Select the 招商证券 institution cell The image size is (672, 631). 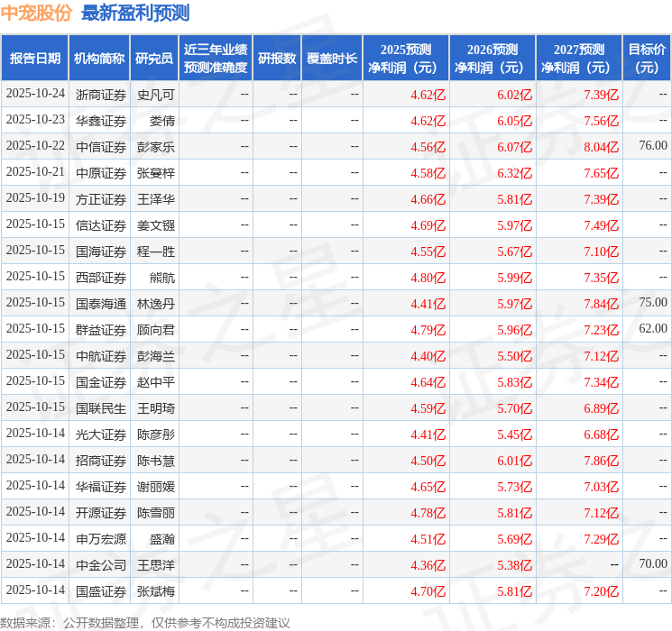click(x=101, y=461)
